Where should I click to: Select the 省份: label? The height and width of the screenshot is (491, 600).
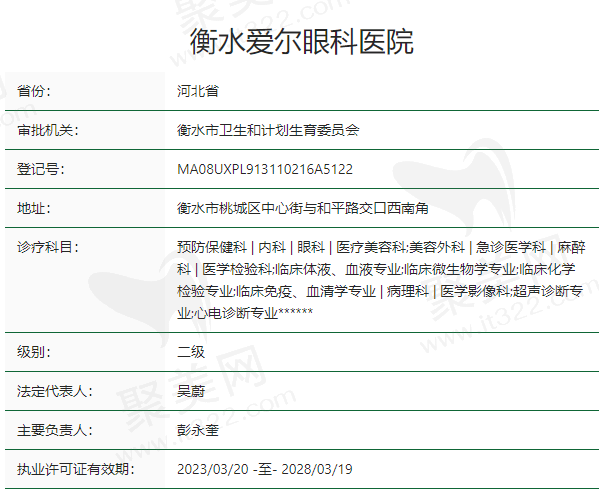pyautogui.click(x=34, y=91)
